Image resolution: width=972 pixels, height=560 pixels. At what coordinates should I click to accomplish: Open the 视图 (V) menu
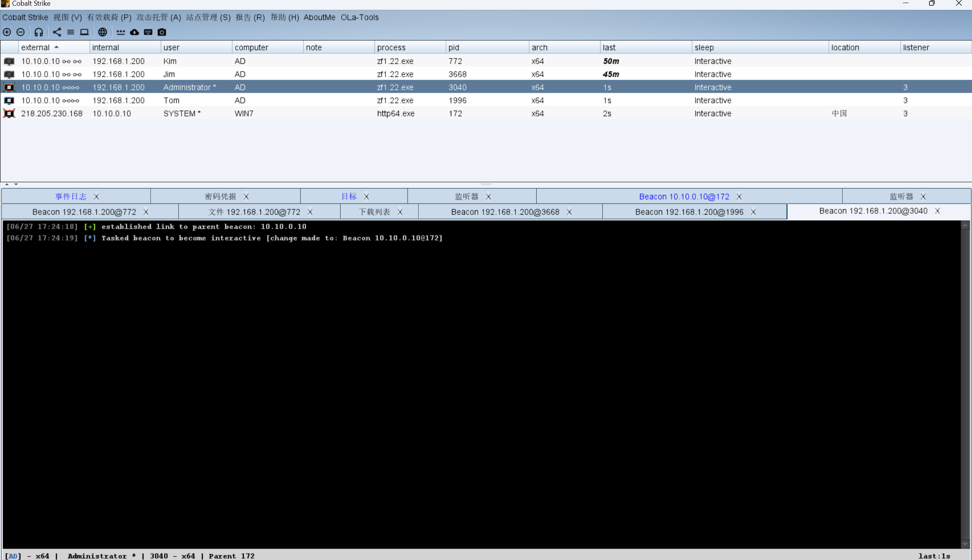coord(68,17)
